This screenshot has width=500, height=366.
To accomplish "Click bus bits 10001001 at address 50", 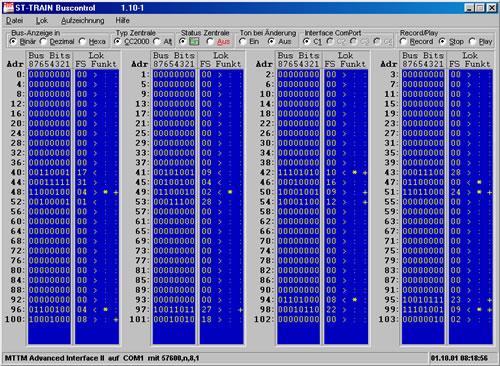I will (x=298, y=192).
